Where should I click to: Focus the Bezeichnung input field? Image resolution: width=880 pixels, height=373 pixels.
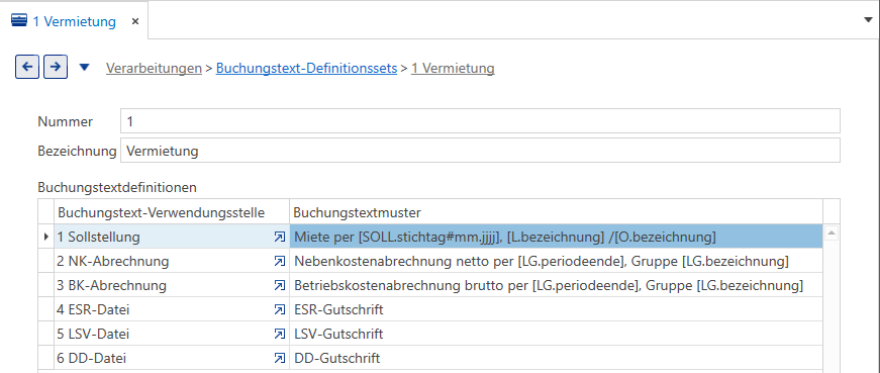click(x=480, y=150)
